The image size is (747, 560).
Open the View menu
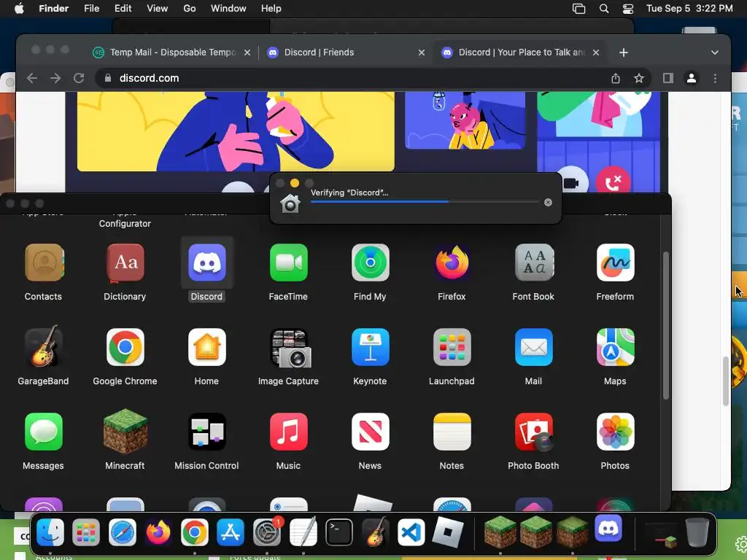tap(158, 9)
